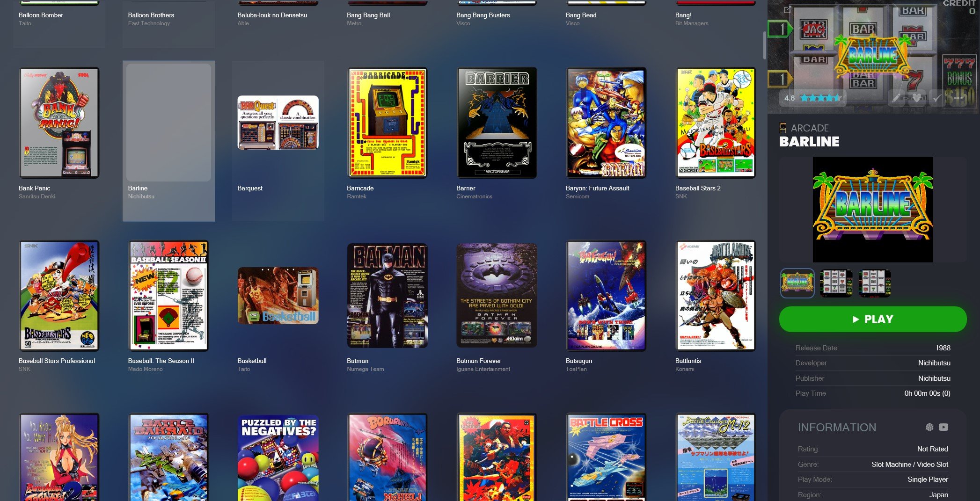Select the Battle Bakraid cover art
Image resolution: width=980 pixels, height=501 pixels.
pos(168,457)
